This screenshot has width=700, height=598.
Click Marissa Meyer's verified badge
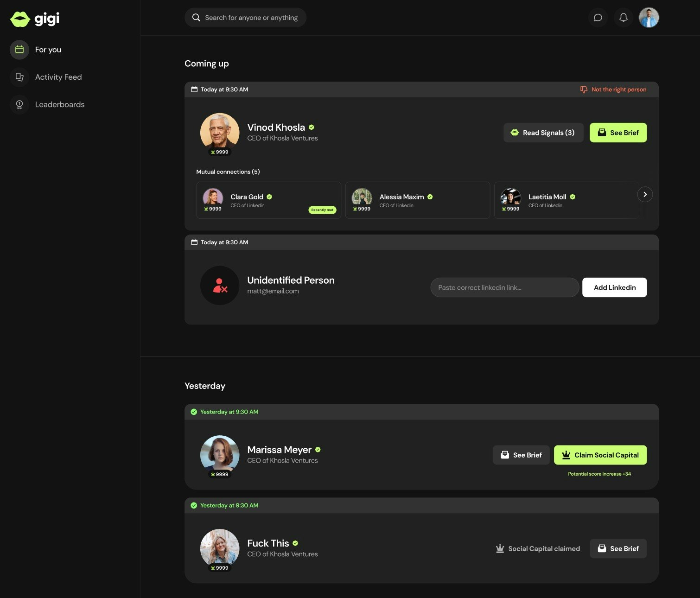tap(318, 450)
